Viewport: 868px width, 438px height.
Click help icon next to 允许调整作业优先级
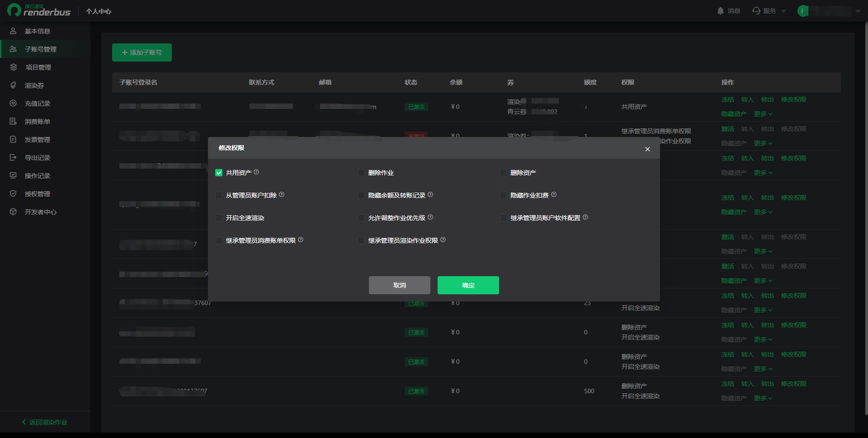click(x=430, y=217)
